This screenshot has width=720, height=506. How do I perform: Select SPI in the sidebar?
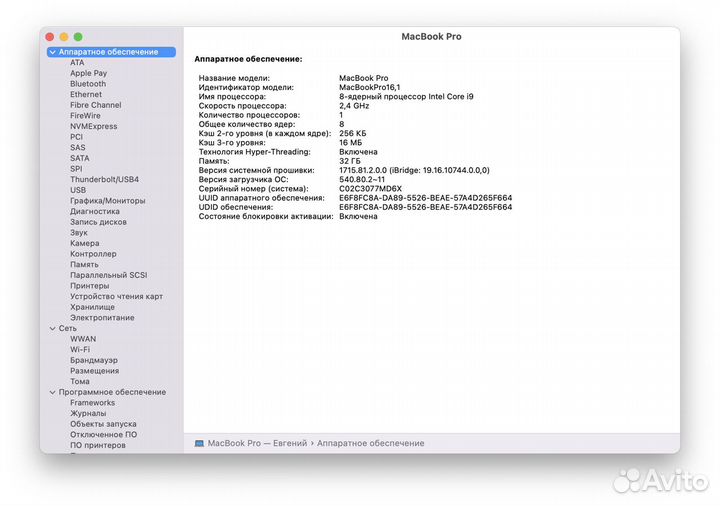pos(76,169)
